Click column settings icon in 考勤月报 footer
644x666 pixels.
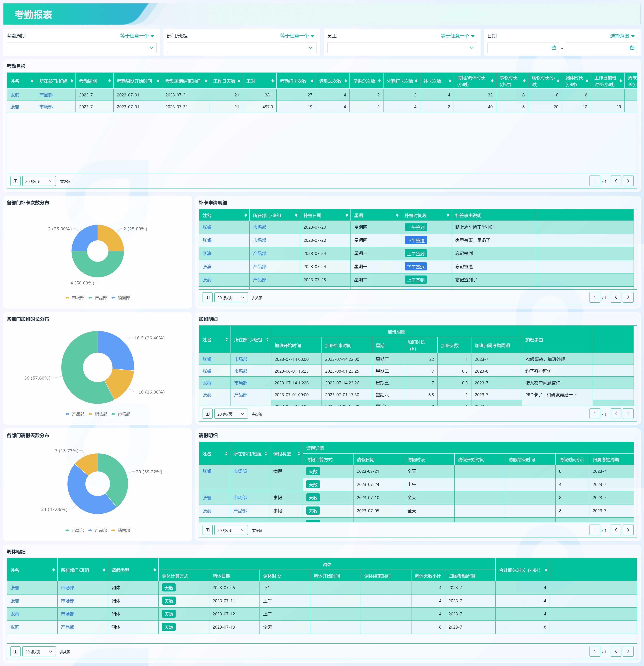(15, 181)
